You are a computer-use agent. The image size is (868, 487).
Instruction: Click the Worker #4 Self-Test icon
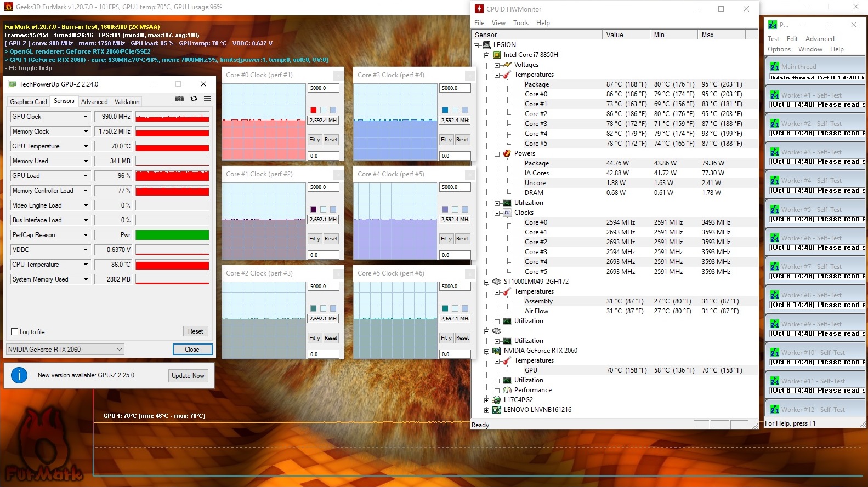(x=774, y=180)
